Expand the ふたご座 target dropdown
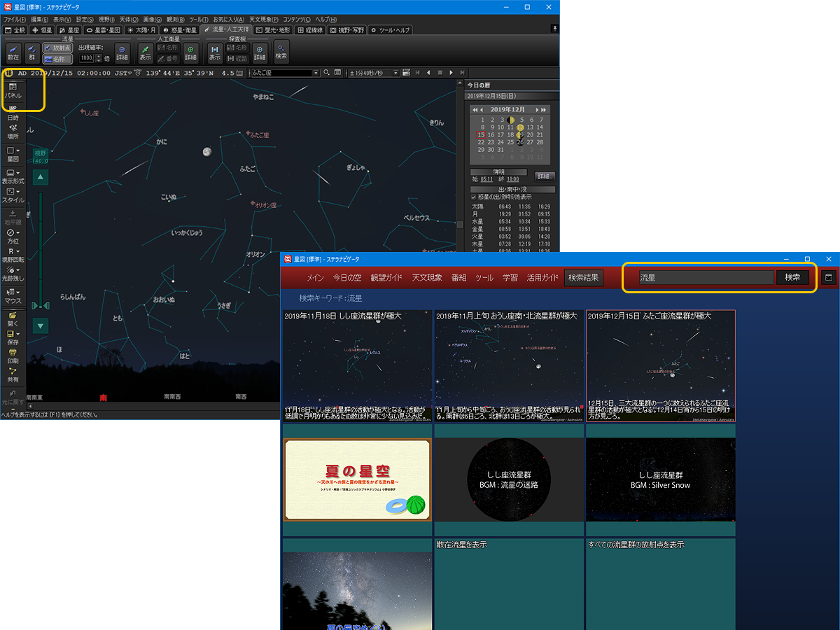Screen dimensions: 840x630 (316, 73)
